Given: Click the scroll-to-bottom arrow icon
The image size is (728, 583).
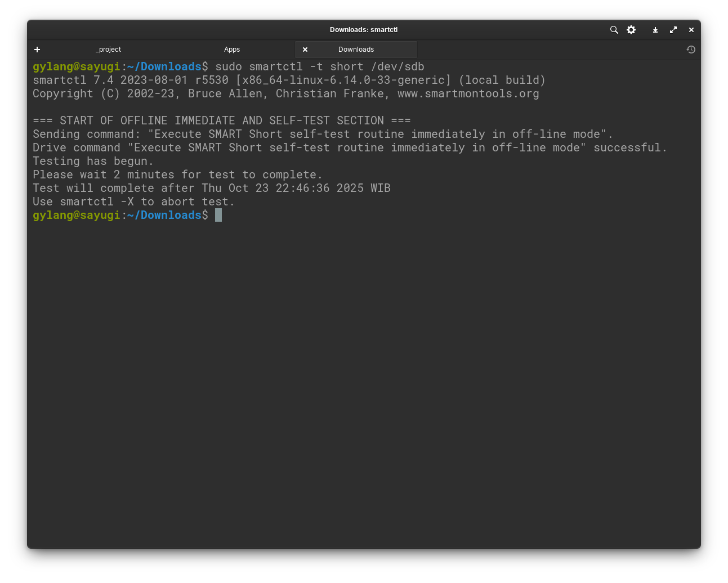Looking at the screenshot, I should (655, 30).
